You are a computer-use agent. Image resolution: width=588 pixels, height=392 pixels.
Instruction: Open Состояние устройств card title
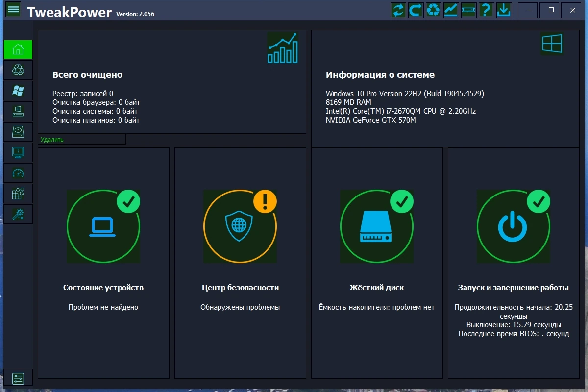tap(103, 288)
